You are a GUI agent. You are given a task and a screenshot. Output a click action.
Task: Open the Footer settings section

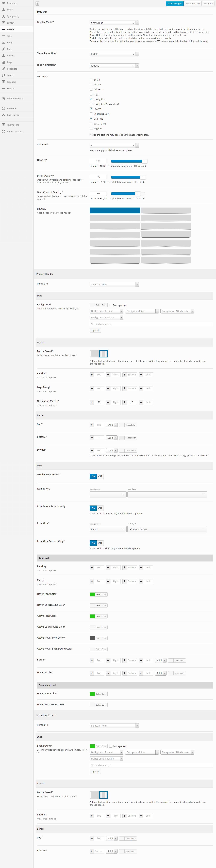16,89
